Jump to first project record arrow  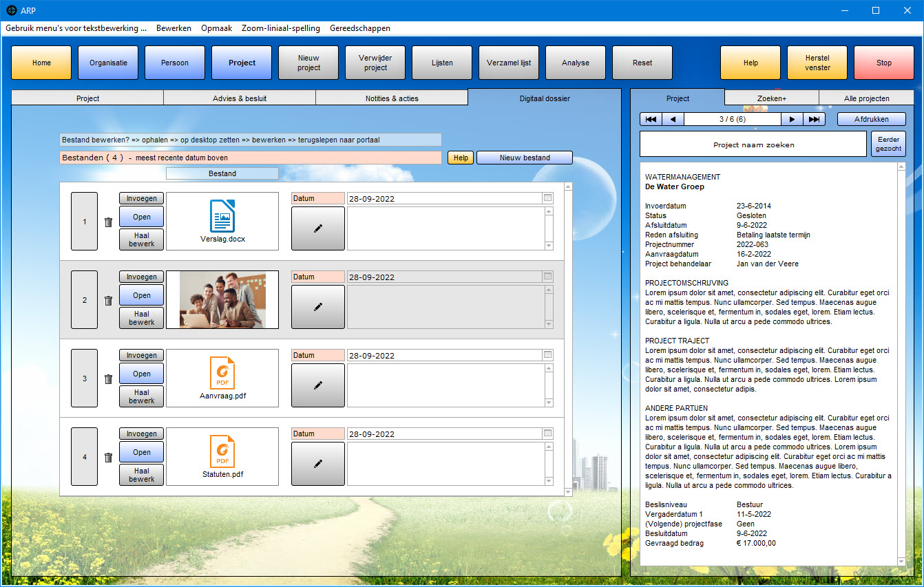click(651, 119)
